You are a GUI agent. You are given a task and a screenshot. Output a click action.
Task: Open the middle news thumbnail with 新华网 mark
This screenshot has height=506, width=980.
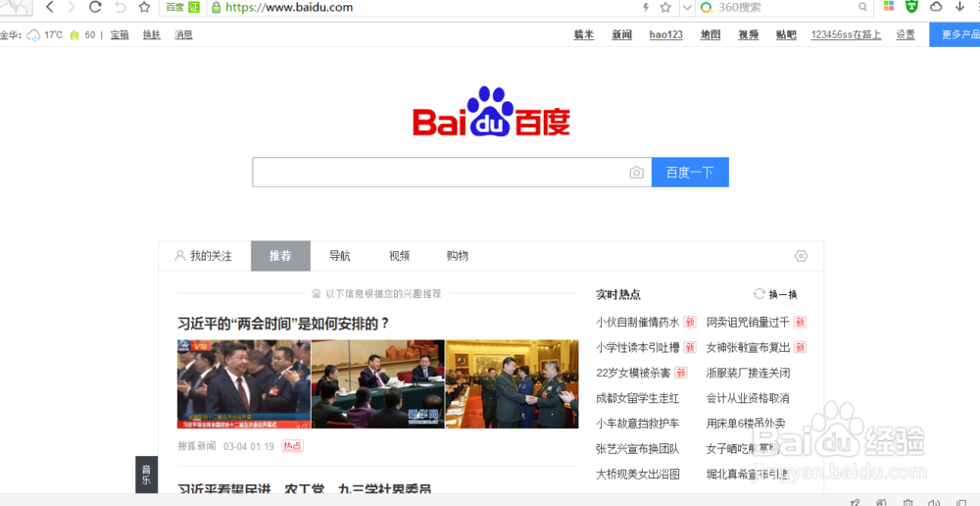[x=378, y=384]
